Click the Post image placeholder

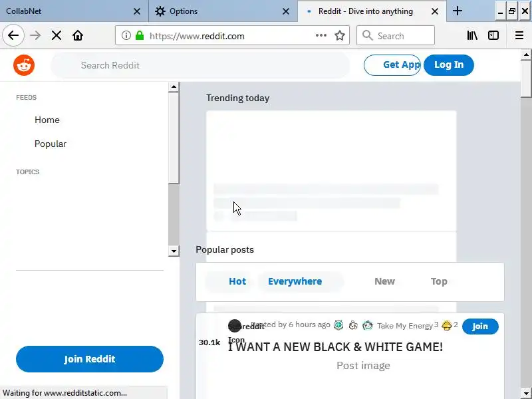363,365
